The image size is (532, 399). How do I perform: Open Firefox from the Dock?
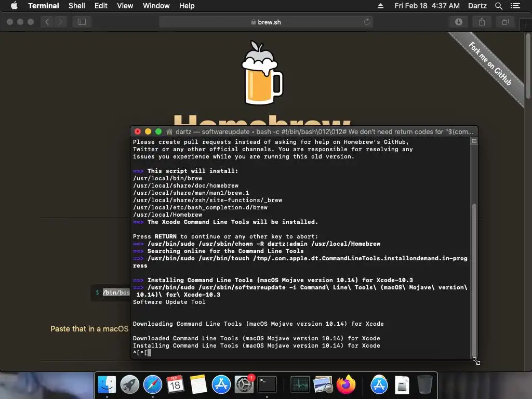coord(345,385)
